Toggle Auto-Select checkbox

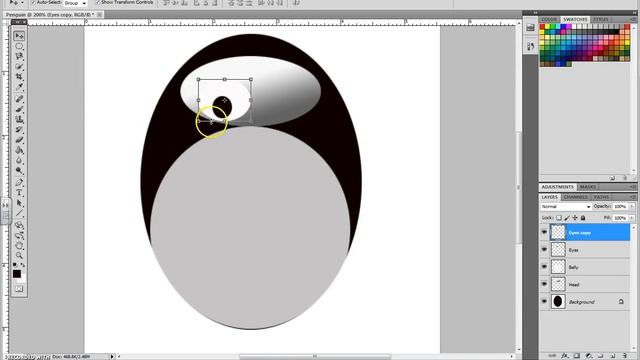[34, 2]
